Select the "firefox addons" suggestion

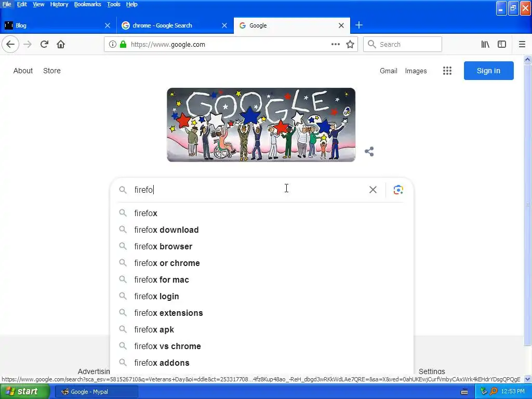coord(262,363)
